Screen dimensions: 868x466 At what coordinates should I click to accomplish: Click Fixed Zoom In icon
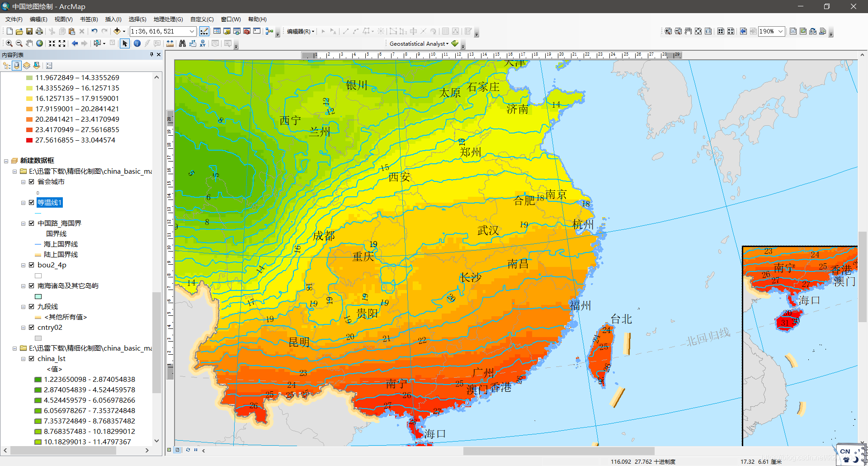[x=52, y=43]
